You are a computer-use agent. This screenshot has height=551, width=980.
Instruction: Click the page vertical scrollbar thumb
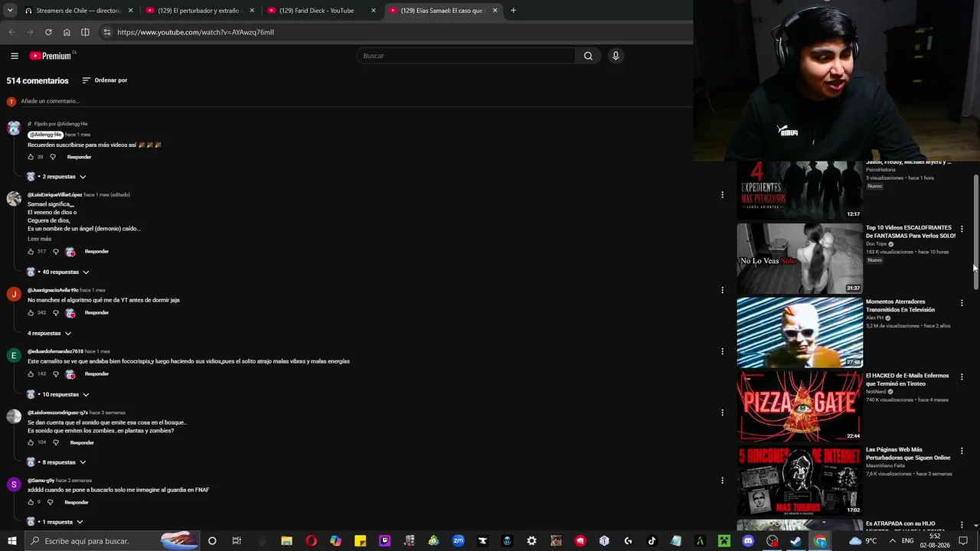975,232
